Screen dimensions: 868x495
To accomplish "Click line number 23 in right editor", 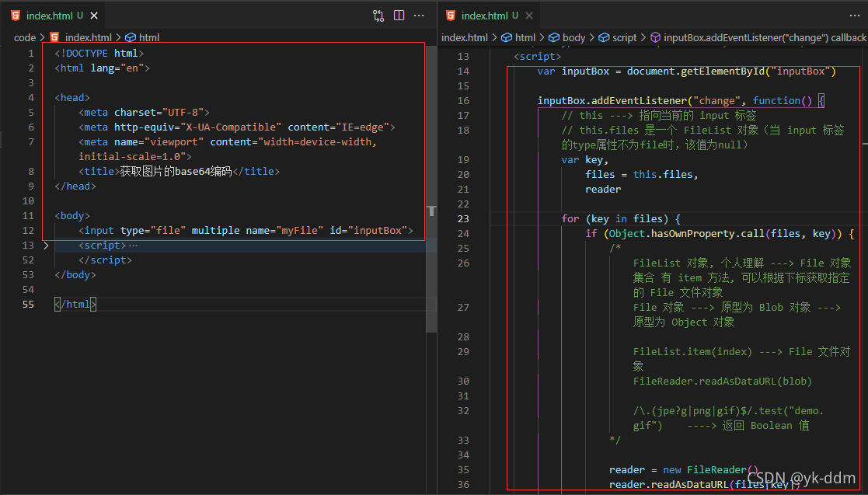I will pyautogui.click(x=463, y=218).
